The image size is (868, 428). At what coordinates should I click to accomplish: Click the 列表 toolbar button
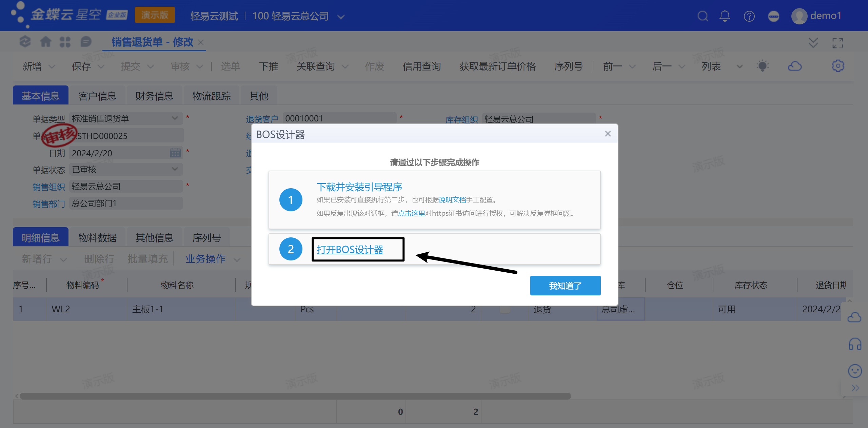(x=711, y=66)
